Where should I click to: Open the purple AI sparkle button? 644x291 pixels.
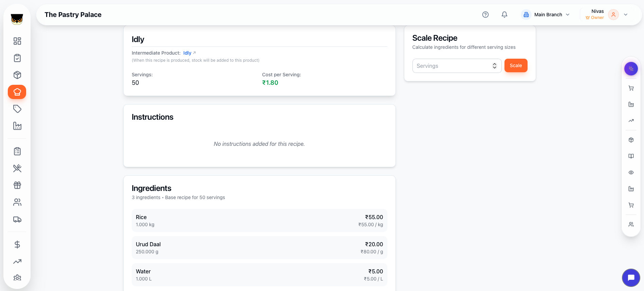click(631, 69)
